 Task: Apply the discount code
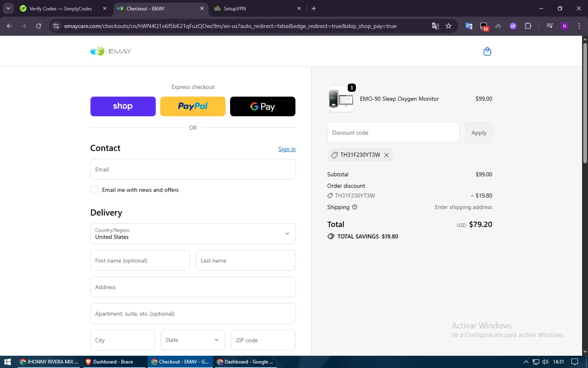(479, 133)
